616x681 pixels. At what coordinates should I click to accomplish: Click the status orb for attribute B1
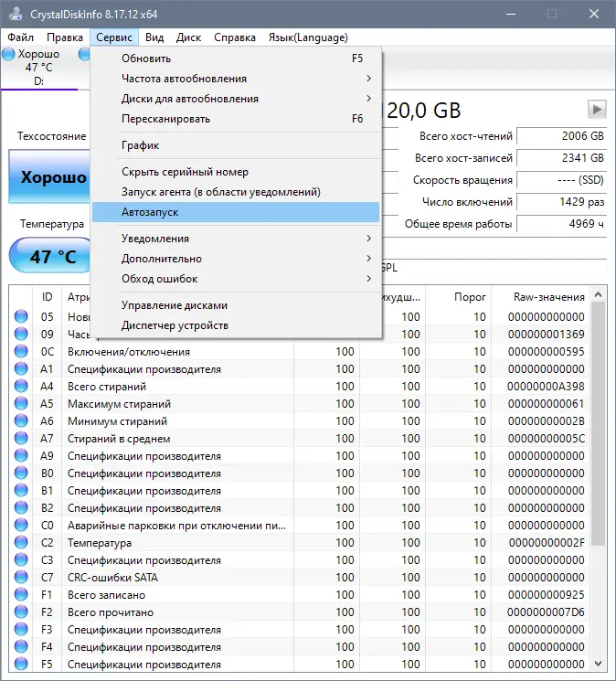(x=21, y=490)
